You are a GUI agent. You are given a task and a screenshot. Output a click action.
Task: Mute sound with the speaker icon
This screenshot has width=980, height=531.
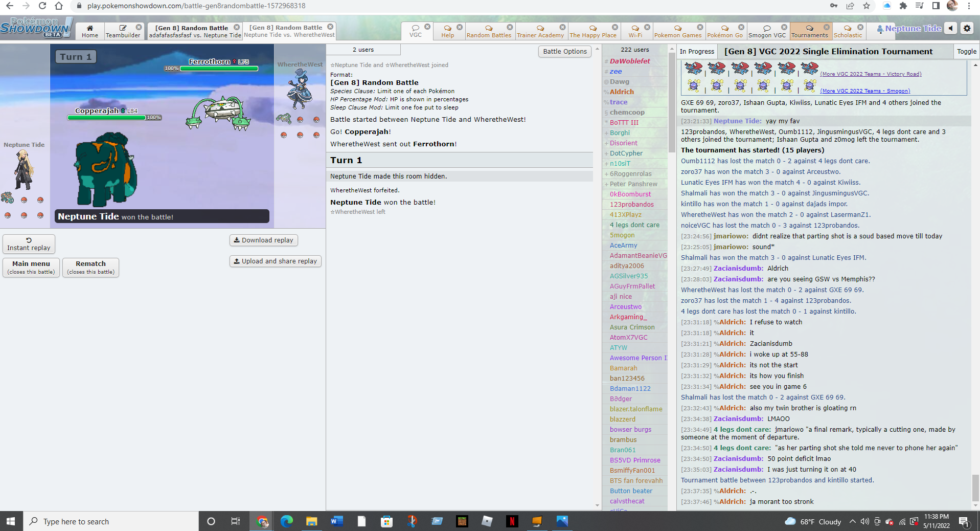click(950, 29)
